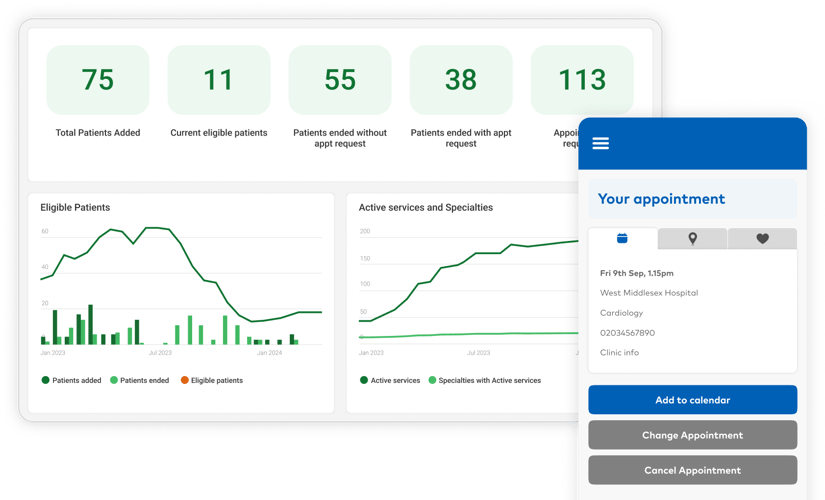Click the 200 value on Active services axis
The image size is (825, 500).
365,231
